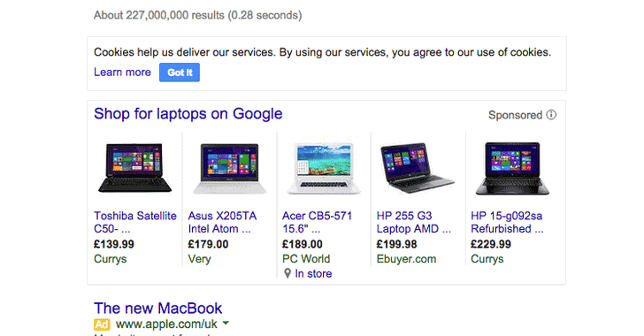Open the Toshiba Satellite C50 product link

[x=135, y=222]
